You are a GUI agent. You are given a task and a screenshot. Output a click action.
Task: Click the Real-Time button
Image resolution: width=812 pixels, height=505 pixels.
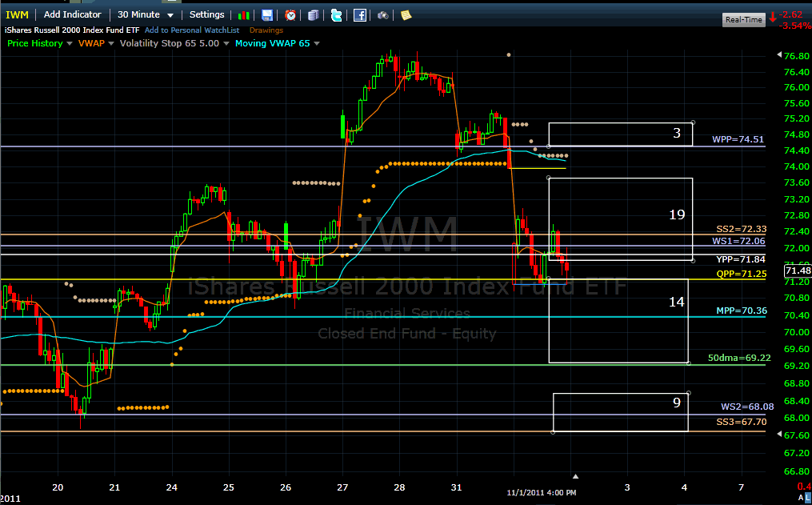tap(744, 20)
